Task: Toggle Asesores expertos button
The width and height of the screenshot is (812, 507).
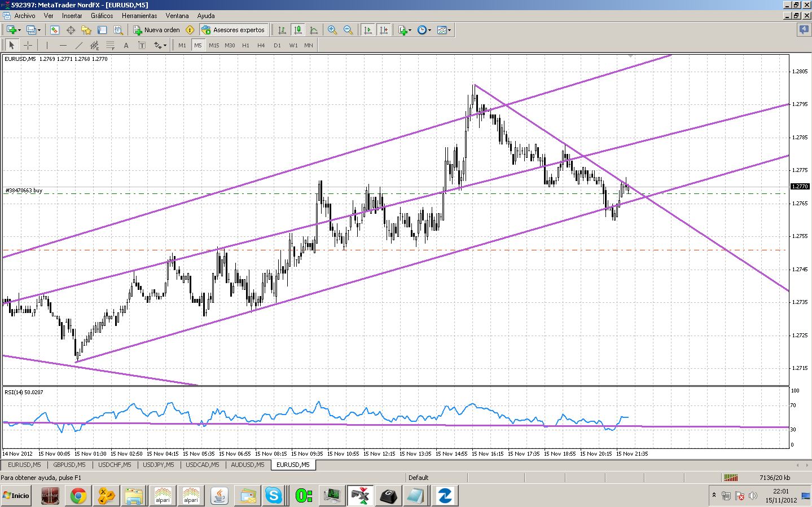Action: 233,30
